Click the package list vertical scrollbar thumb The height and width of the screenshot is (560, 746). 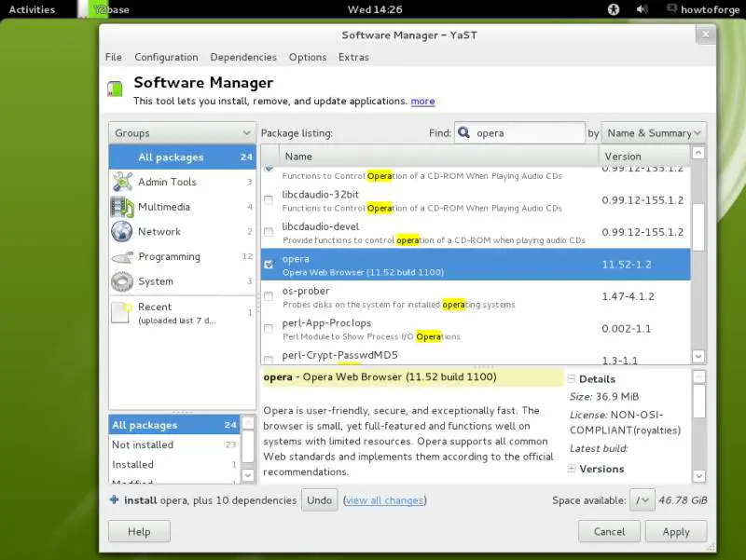[698, 227]
